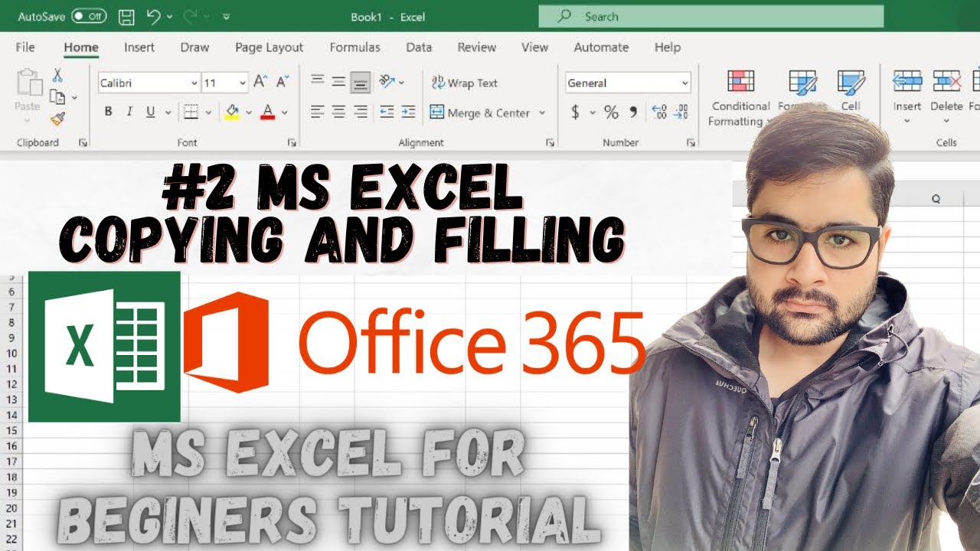Apply the red Font Color
980x551 pixels.
tap(268, 112)
